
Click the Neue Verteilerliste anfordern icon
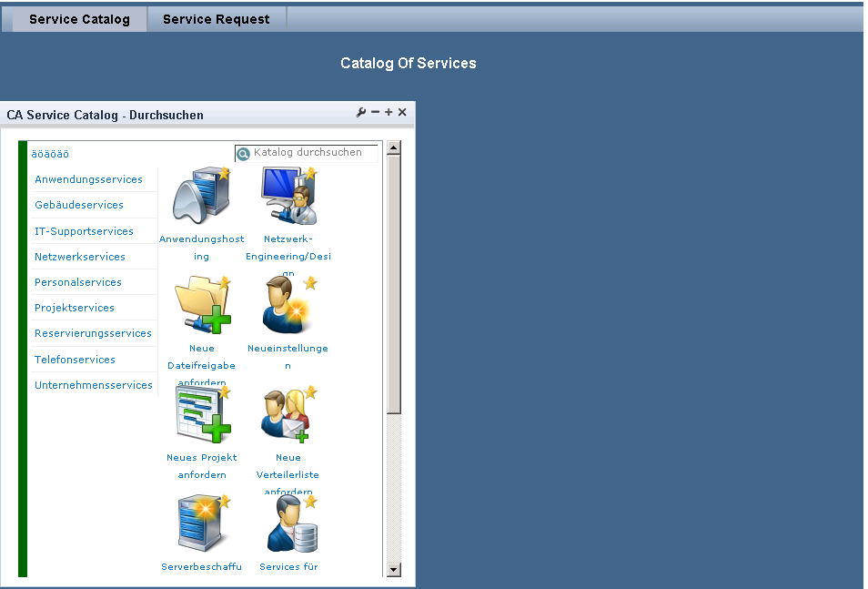[x=288, y=415]
